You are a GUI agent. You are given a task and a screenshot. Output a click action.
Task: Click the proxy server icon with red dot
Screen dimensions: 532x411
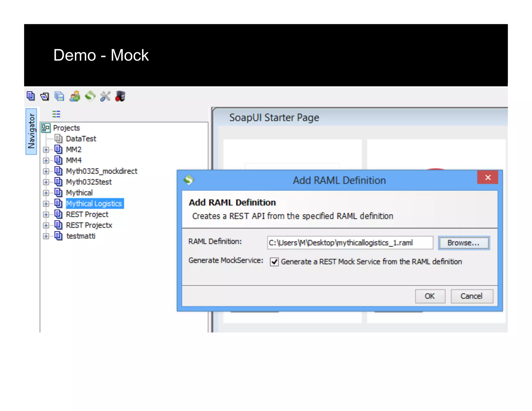(120, 96)
